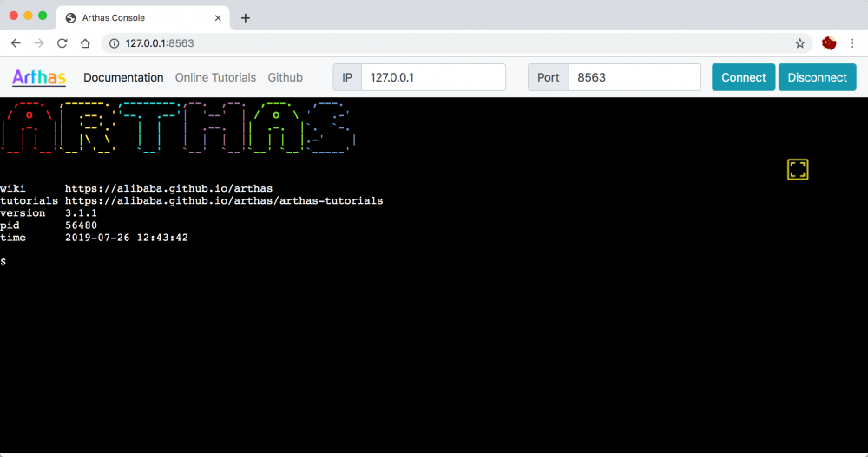Click the version value 3.1.1
The image size is (868, 457).
click(x=81, y=213)
